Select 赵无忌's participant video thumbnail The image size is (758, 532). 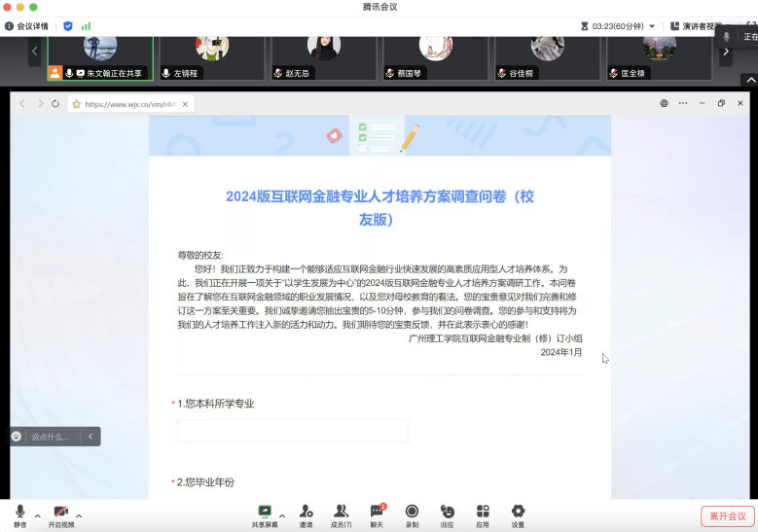click(324, 54)
